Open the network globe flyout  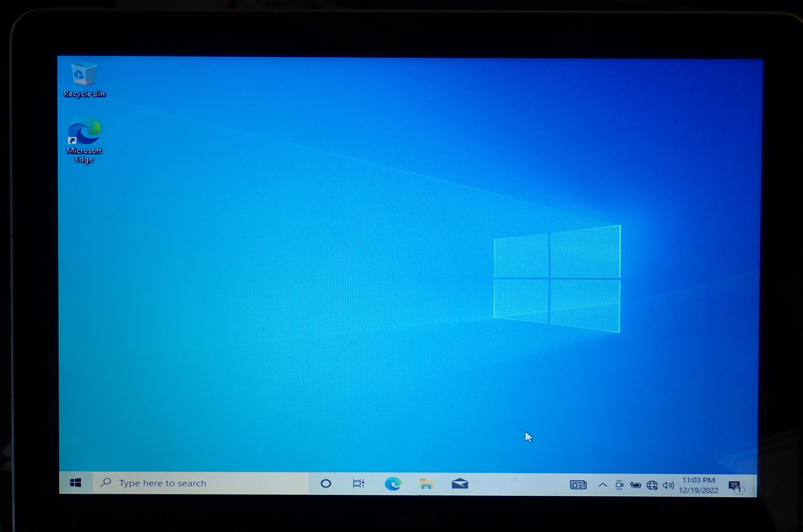coord(652,485)
